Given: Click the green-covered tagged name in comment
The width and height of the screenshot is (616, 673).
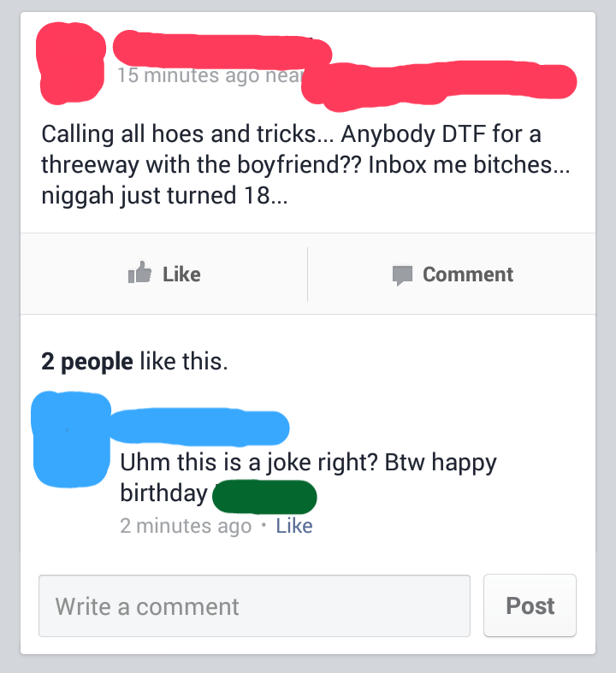Looking at the screenshot, I should [x=264, y=497].
